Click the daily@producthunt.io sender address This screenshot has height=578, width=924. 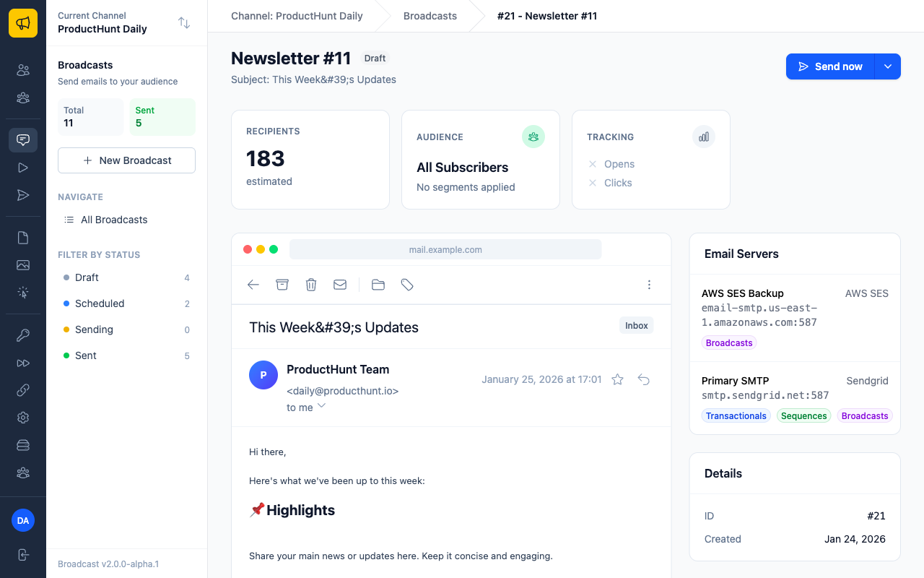point(343,391)
